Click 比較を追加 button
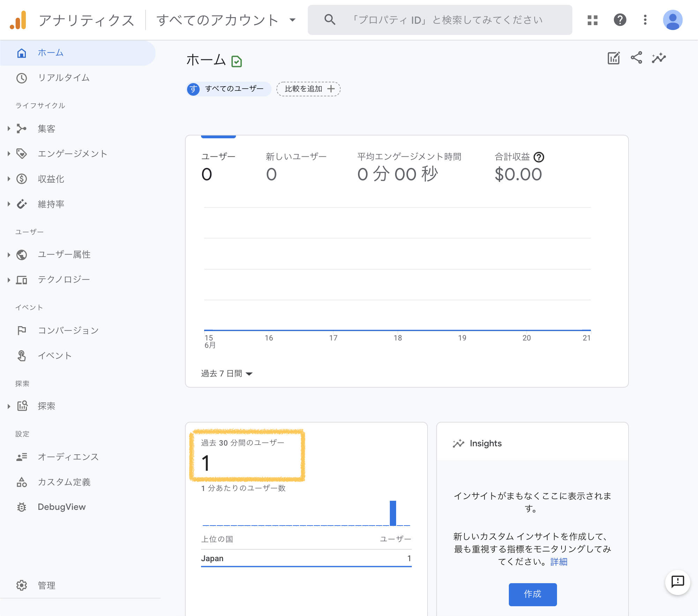Viewport: 698px width, 616px height. pos(309,89)
